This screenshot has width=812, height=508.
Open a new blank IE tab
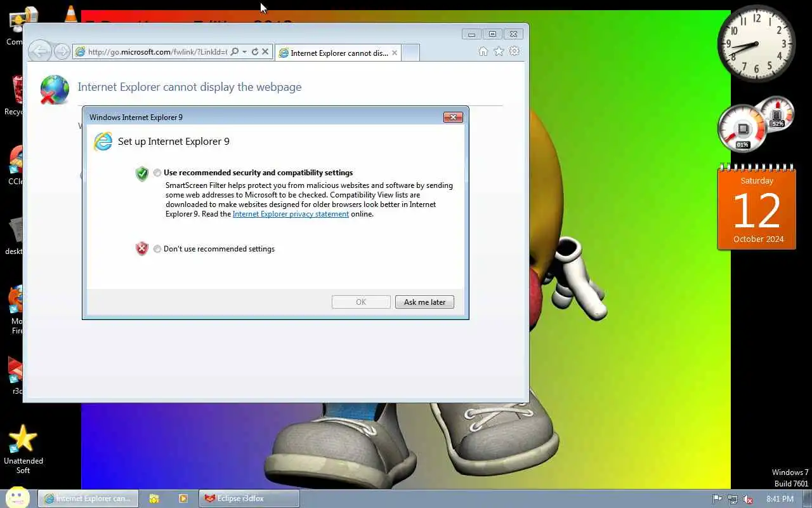(x=410, y=53)
